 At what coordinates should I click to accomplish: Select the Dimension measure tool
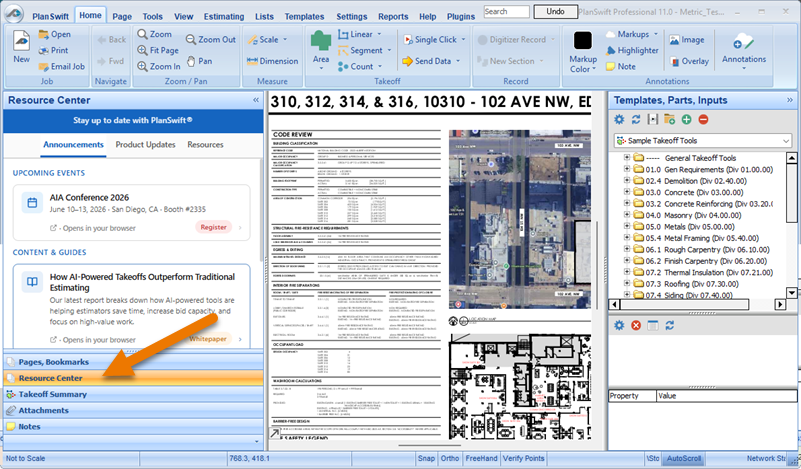pos(272,61)
